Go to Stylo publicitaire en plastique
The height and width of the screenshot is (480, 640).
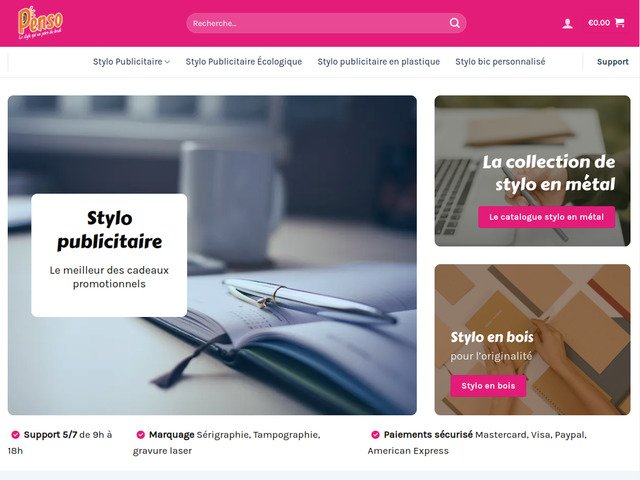tap(378, 62)
